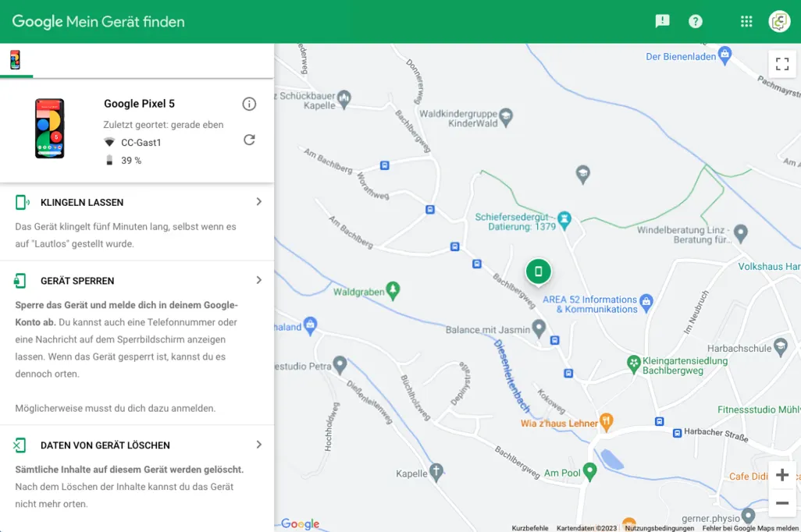Viewport: 801px width, 532px height.
Task: Show device info for Google Pixel 5
Action: (249, 105)
